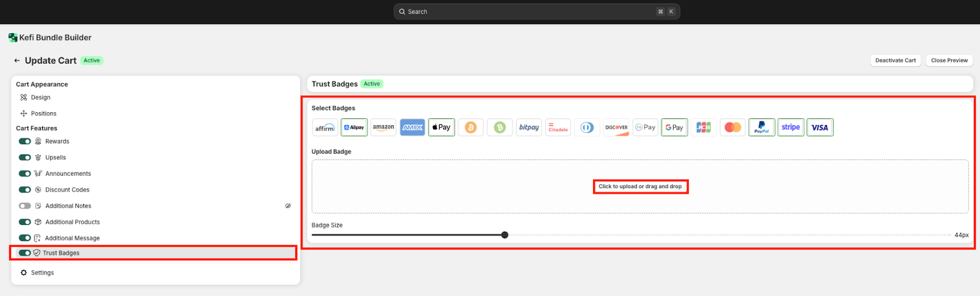Select the Affirm payment badge
The width and height of the screenshot is (980, 296).
pyautogui.click(x=325, y=127)
